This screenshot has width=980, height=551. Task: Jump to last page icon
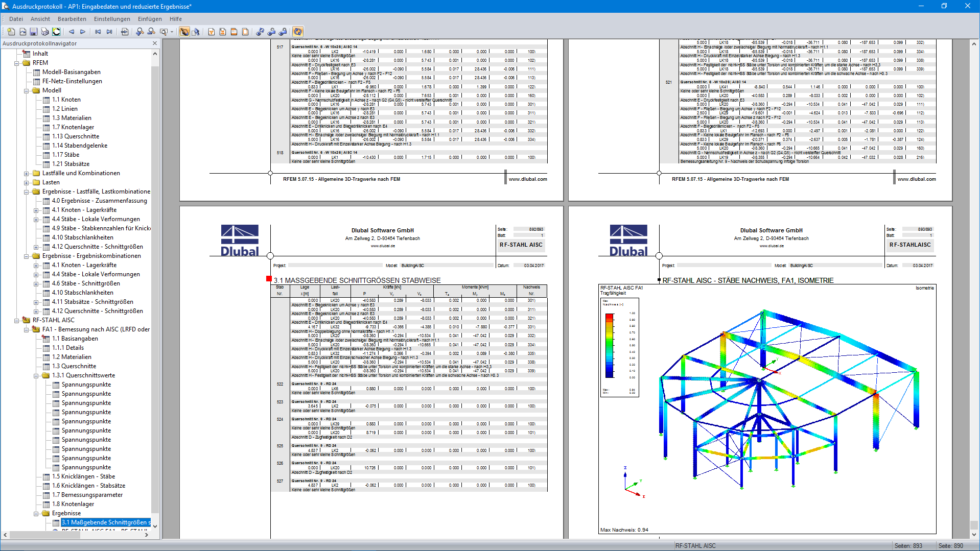tap(109, 32)
